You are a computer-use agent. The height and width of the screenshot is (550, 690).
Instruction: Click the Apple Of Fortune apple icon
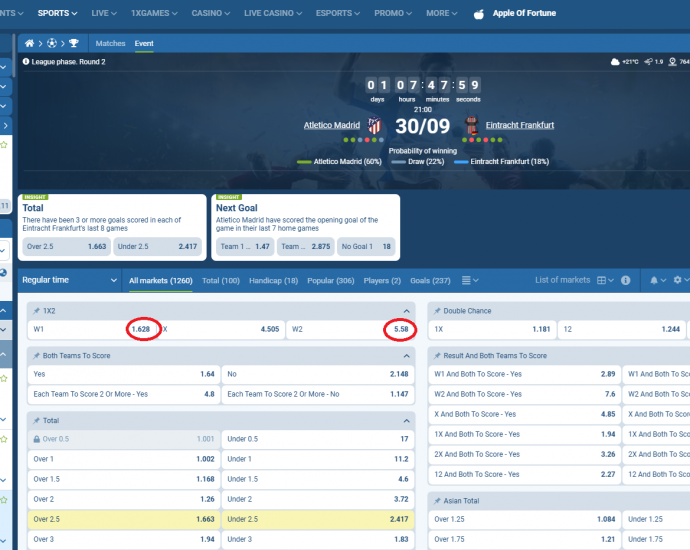(x=479, y=14)
